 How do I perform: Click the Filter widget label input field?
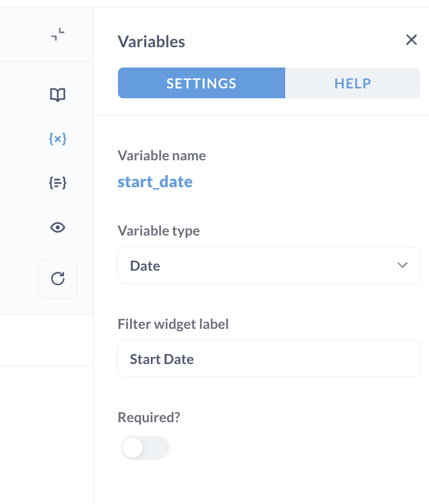(x=269, y=359)
